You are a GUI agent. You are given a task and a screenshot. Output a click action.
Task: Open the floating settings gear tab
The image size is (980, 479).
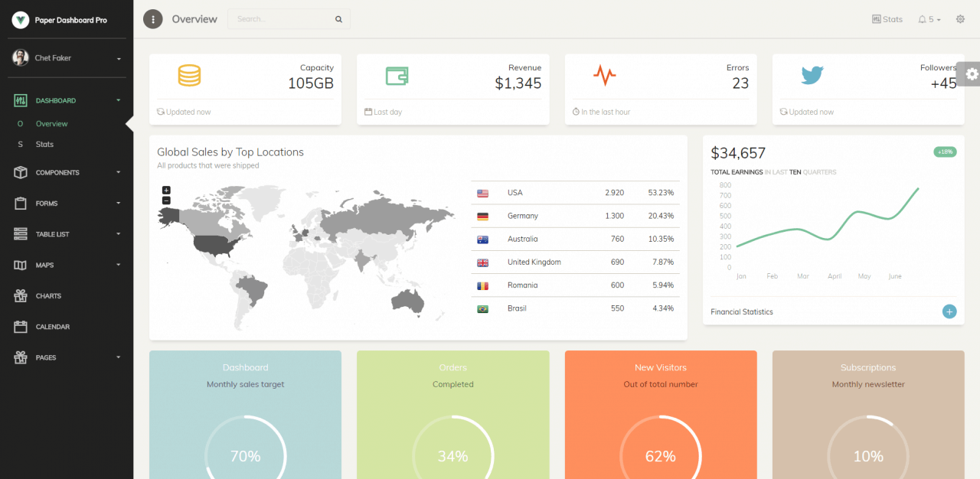coord(970,73)
